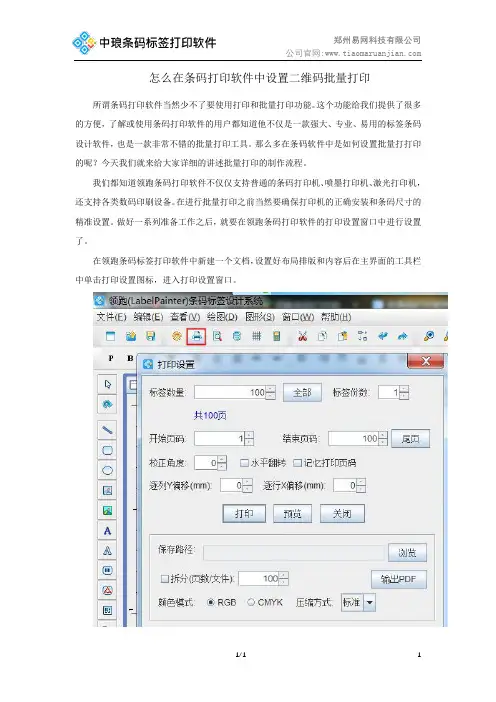Screen dimensions: 496x702
Task: Click the 拆分 pages-per-file spinner arrows
Action: [284, 579]
